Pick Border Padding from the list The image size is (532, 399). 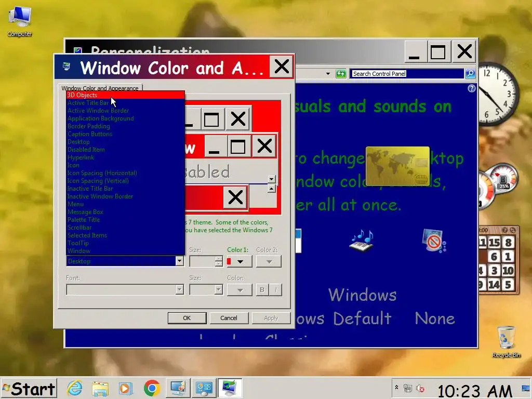click(x=126, y=126)
